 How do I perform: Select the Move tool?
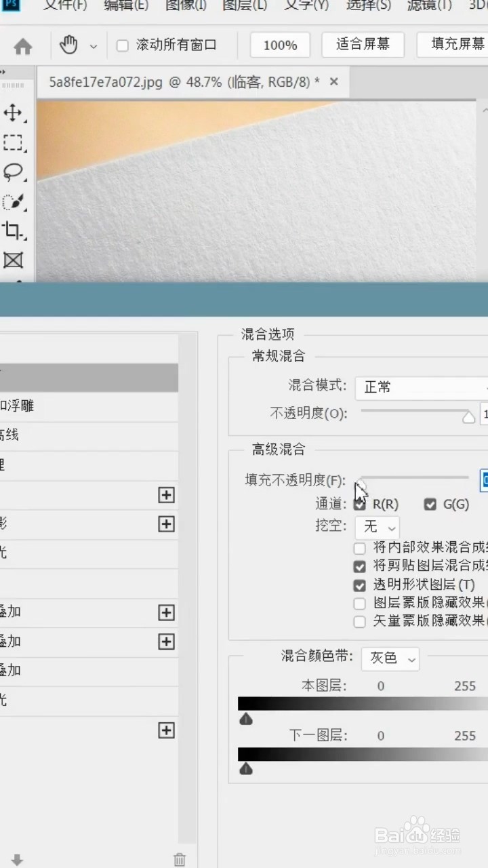click(13, 113)
